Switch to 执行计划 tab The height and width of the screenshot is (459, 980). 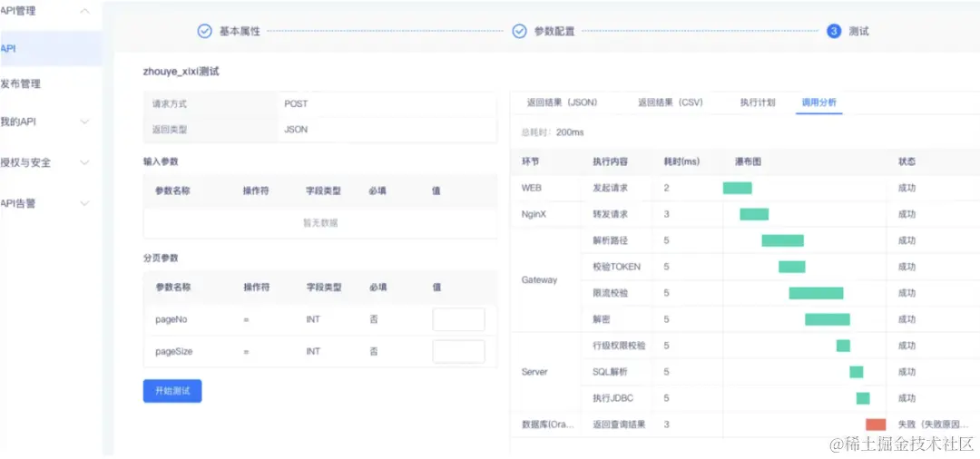point(758,103)
